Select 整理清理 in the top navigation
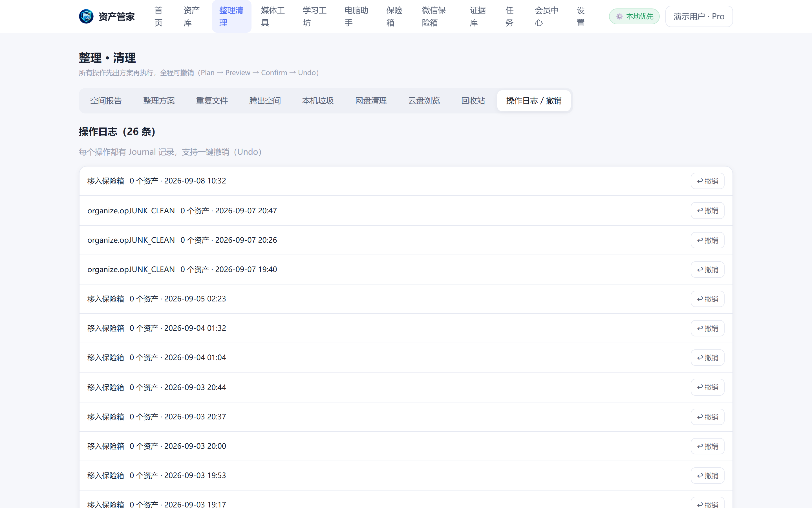Image resolution: width=812 pixels, height=508 pixels. 231,16
